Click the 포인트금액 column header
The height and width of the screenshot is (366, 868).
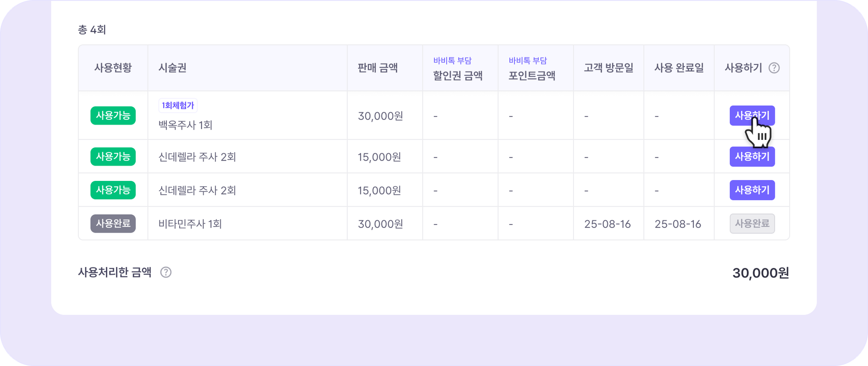click(532, 76)
